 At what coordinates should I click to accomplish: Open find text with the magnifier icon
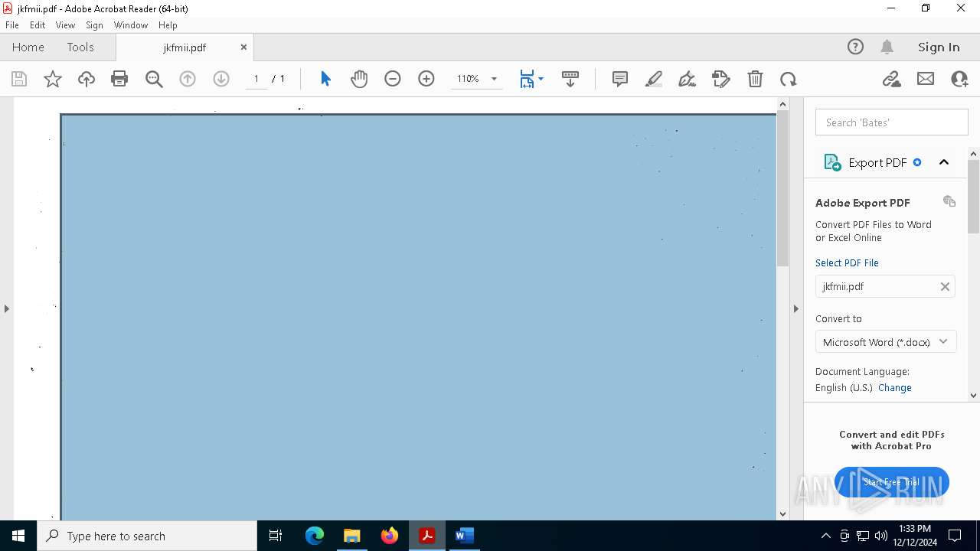154,79
